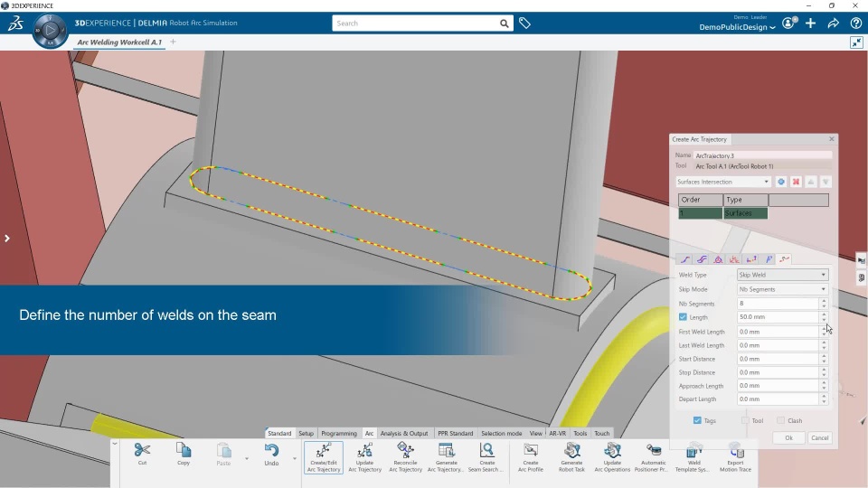The height and width of the screenshot is (488, 868).
Task: Add a new tab with plus
Action: point(173,42)
